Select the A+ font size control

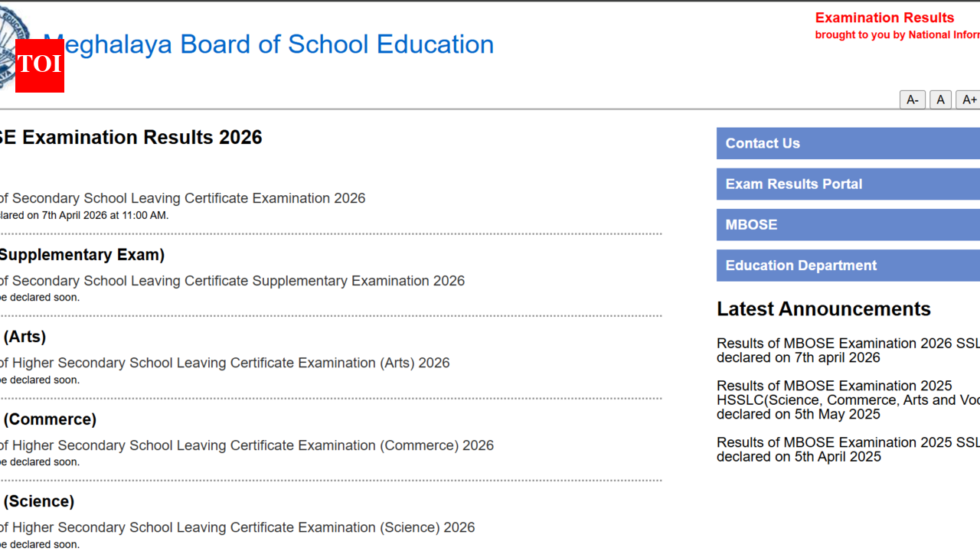click(969, 99)
